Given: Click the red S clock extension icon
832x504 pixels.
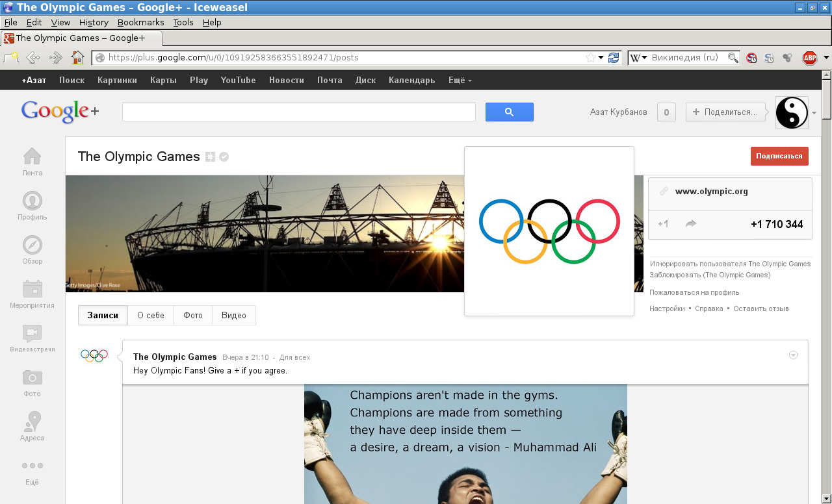Looking at the screenshot, I should (x=751, y=58).
